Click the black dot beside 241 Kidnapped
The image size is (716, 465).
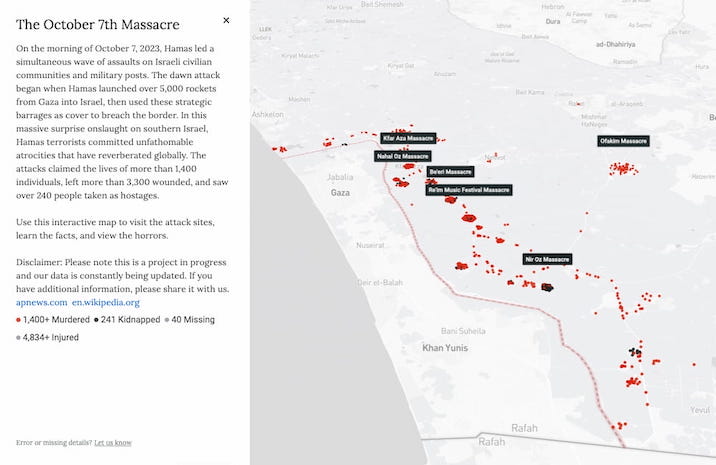pos(96,320)
